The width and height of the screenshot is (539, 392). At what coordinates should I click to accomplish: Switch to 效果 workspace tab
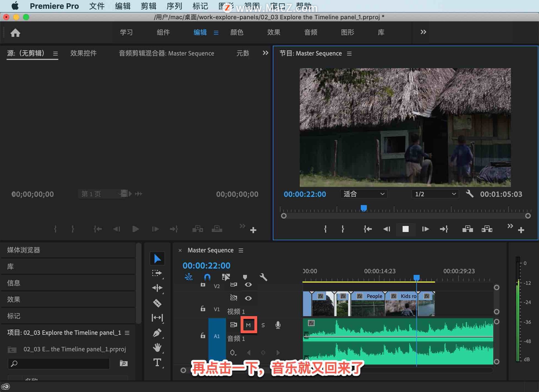[x=274, y=32]
